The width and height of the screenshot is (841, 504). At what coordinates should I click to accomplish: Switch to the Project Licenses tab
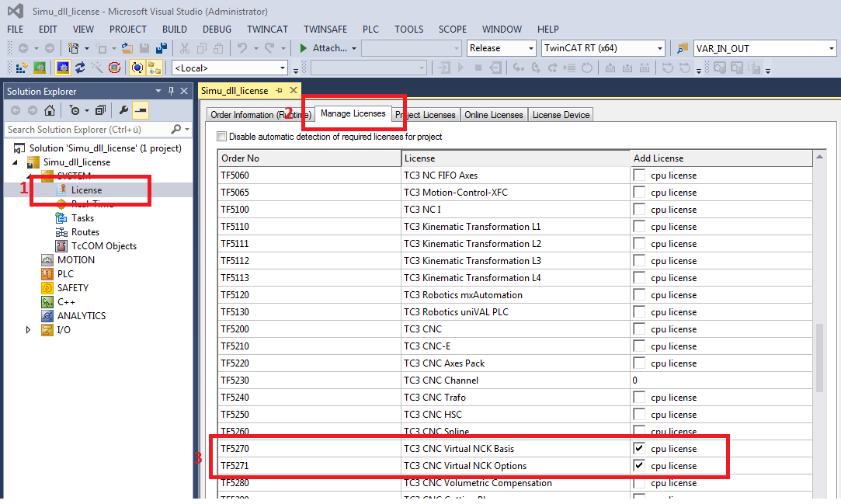(x=426, y=115)
